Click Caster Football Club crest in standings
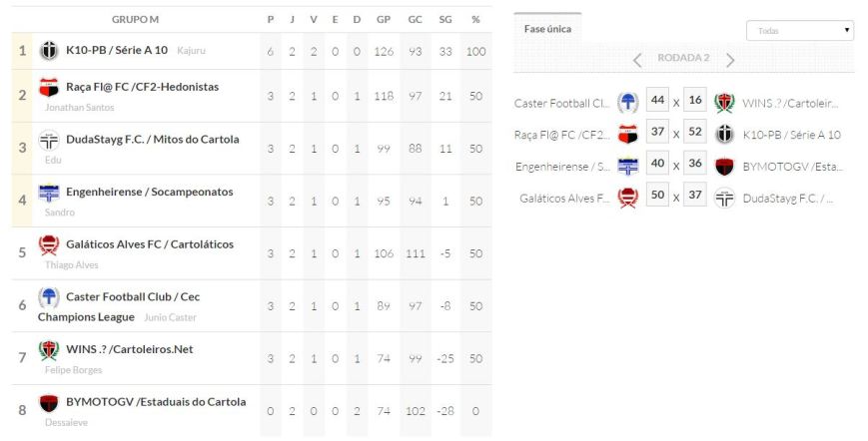 [49, 297]
